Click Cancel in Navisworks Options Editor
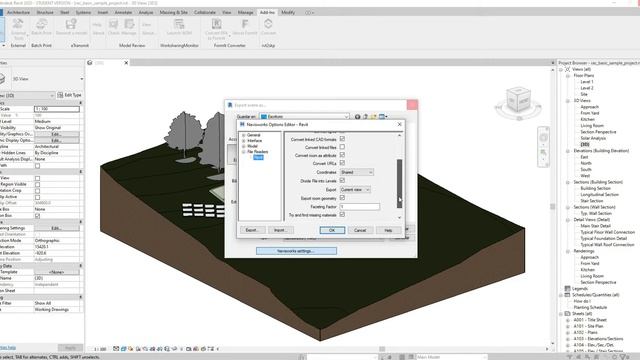 pyautogui.click(x=360, y=230)
